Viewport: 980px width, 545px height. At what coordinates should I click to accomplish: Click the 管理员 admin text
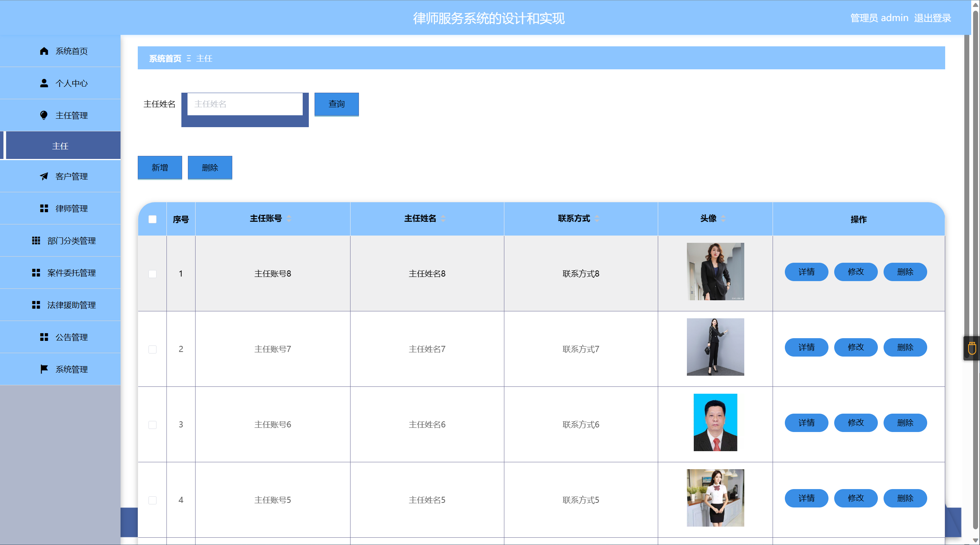tap(879, 18)
